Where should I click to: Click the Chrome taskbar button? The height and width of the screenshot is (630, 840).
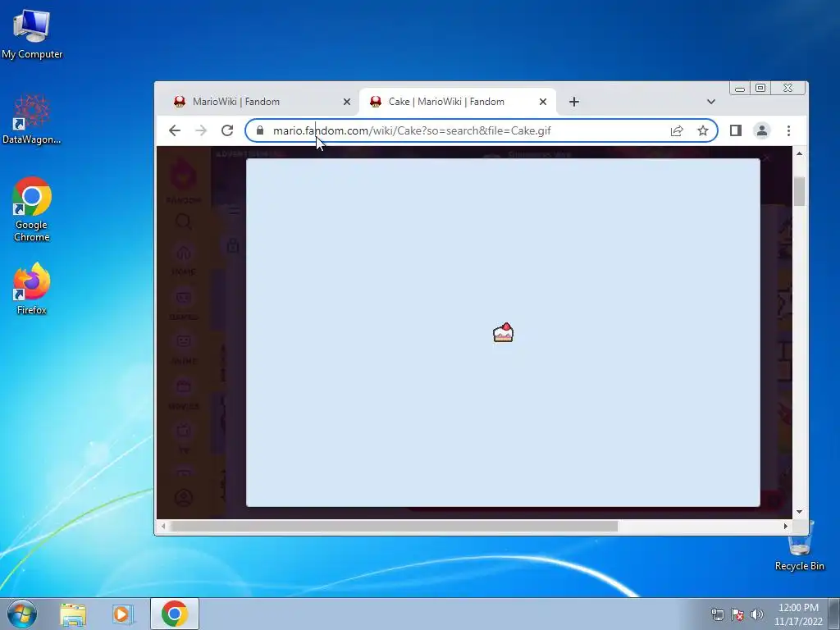[175, 614]
